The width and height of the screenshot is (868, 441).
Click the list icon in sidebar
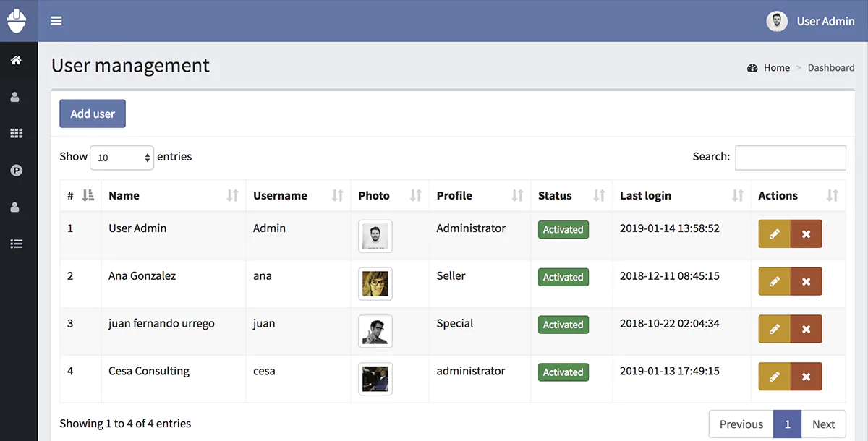point(16,244)
